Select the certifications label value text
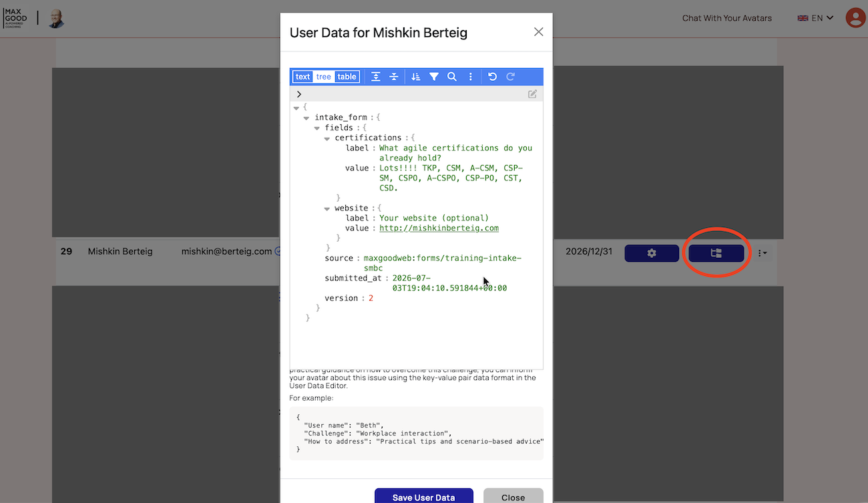This screenshot has width=868, height=503. click(x=455, y=153)
